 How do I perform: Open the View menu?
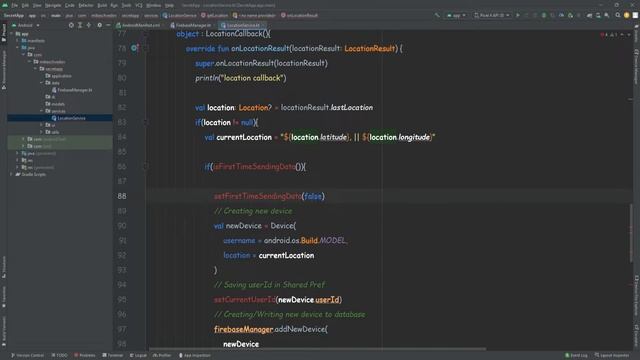coord(37,5)
